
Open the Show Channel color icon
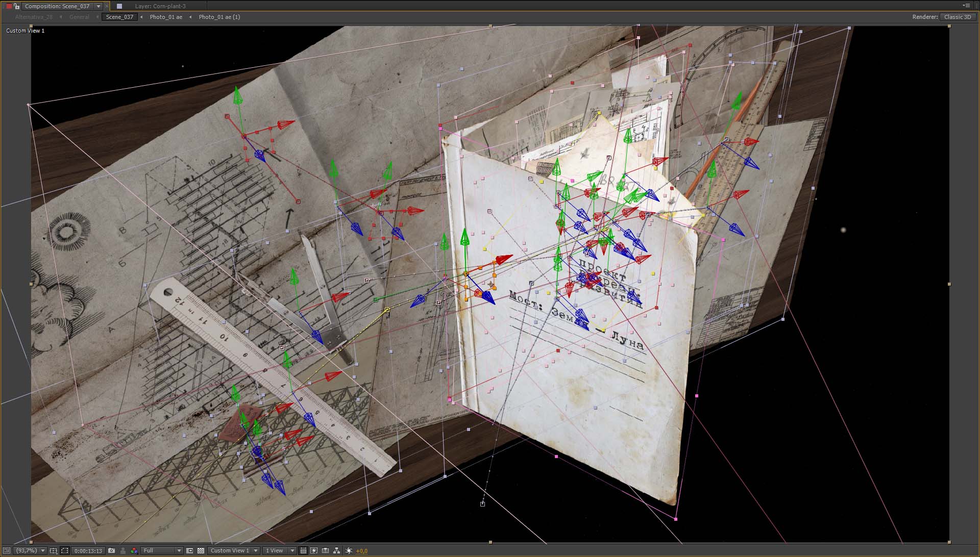pyautogui.click(x=134, y=550)
